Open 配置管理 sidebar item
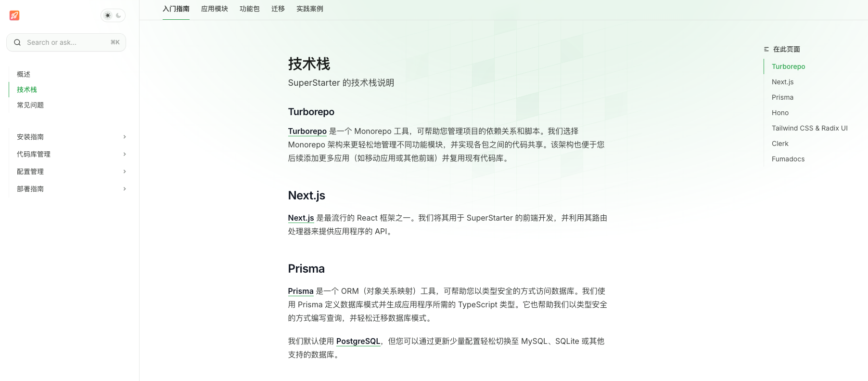868x381 pixels. [x=30, y=171]
